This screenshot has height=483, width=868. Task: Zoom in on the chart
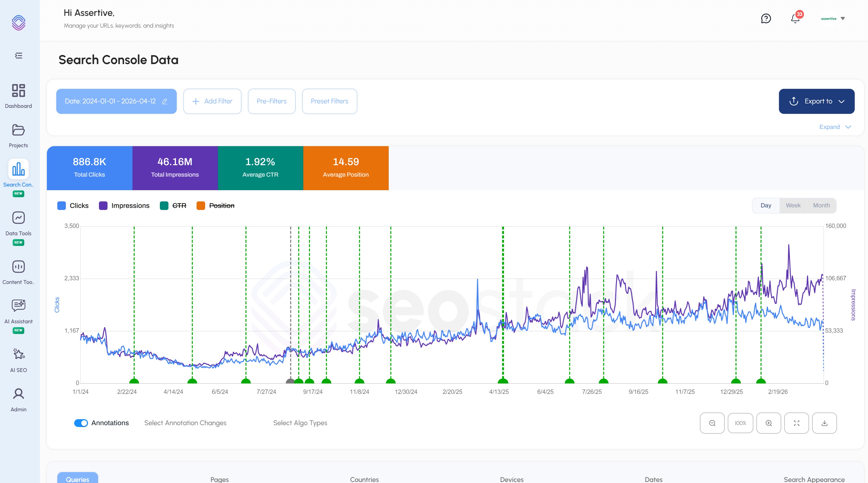pyautogui.click(x=769, y=423)
